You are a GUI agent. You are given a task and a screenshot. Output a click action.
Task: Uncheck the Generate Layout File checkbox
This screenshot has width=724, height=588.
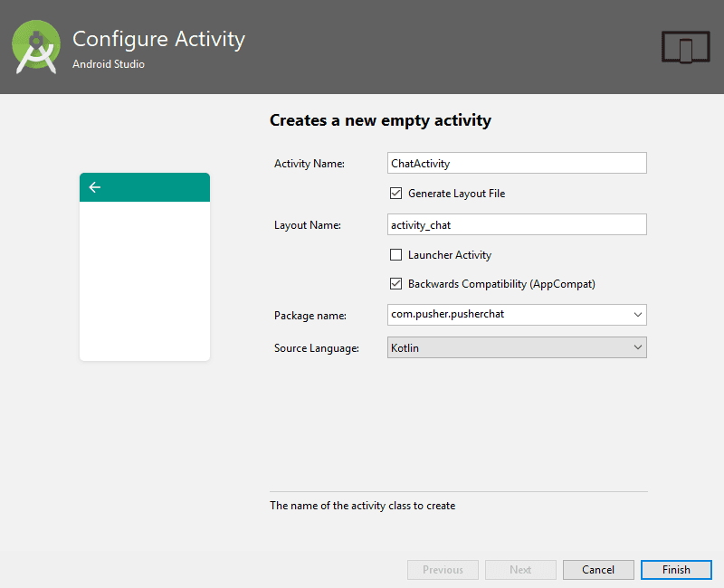(x=395, y=193)
